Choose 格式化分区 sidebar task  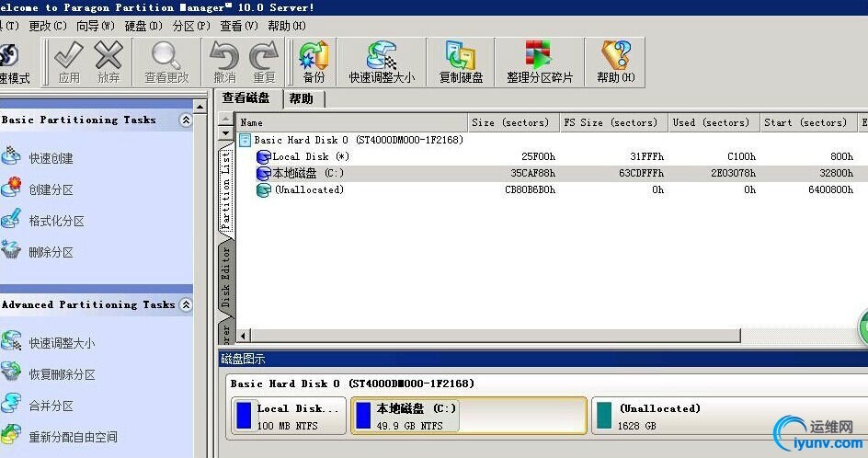coord(56,222)
